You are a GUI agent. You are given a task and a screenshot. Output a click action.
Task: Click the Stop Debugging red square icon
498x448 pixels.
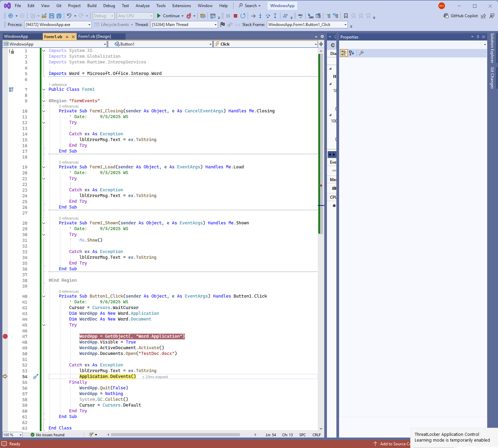pyautogui.click(x=236, y=16)
